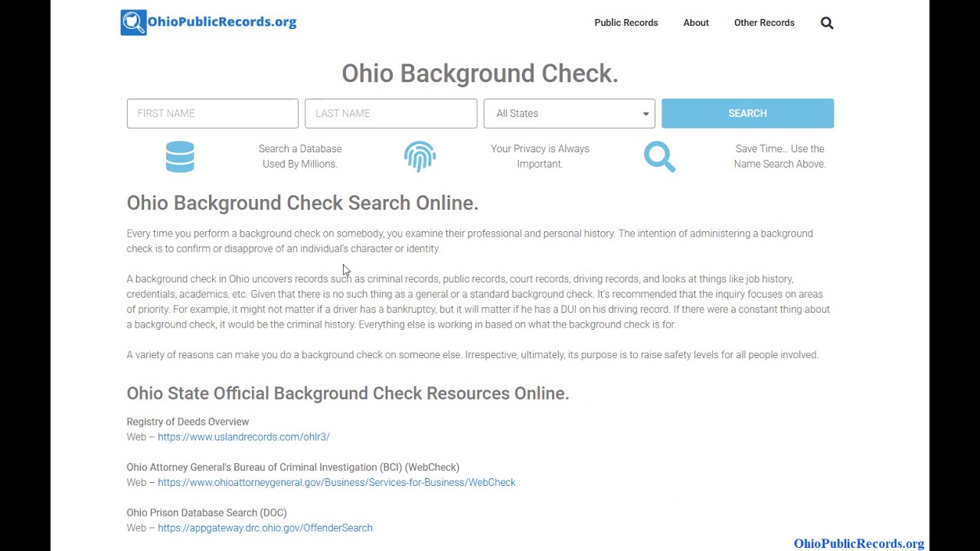
Task: Click the 'Ohio Background Check.' page title
Action: (480, 73)
